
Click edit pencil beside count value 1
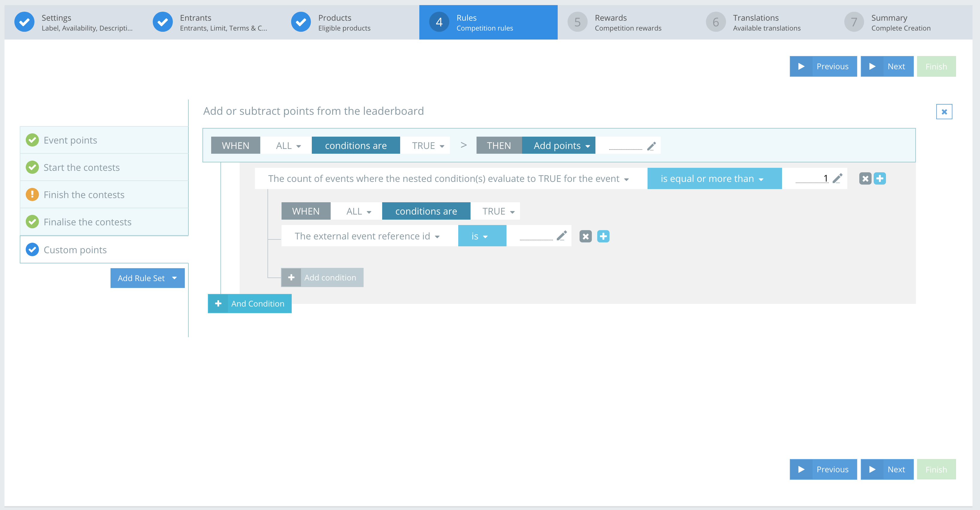point(837,179)
